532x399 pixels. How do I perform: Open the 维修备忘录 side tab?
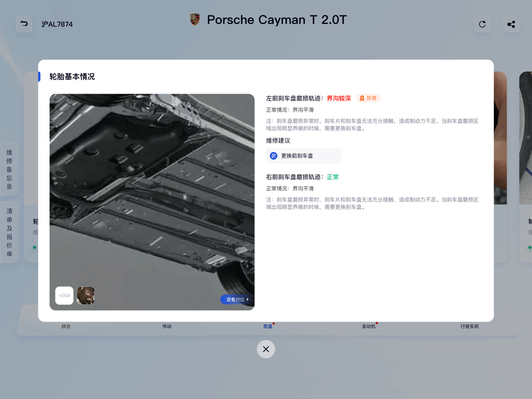pyautogui.click(x=9, y=169)
